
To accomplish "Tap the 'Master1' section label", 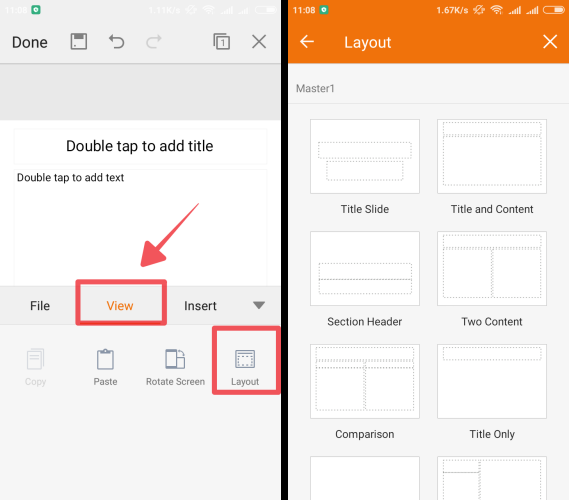I will (315, 89).
